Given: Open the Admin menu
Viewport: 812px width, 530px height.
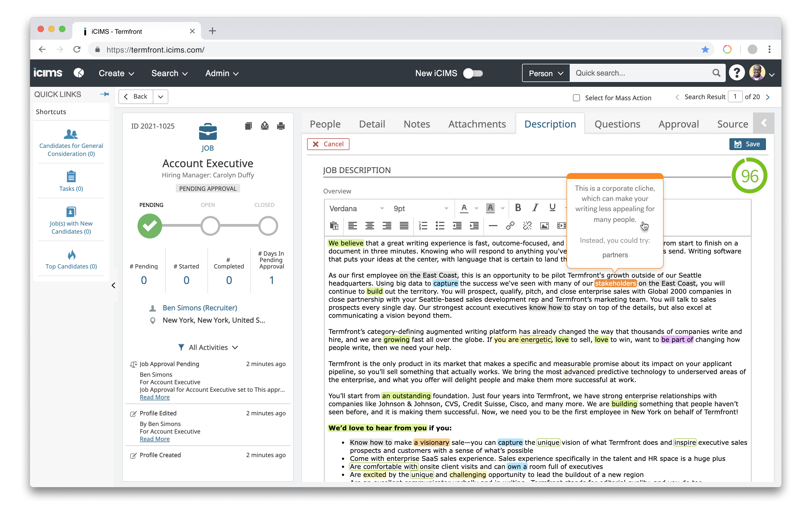Looking at the screenshot, I should (222, 73).
